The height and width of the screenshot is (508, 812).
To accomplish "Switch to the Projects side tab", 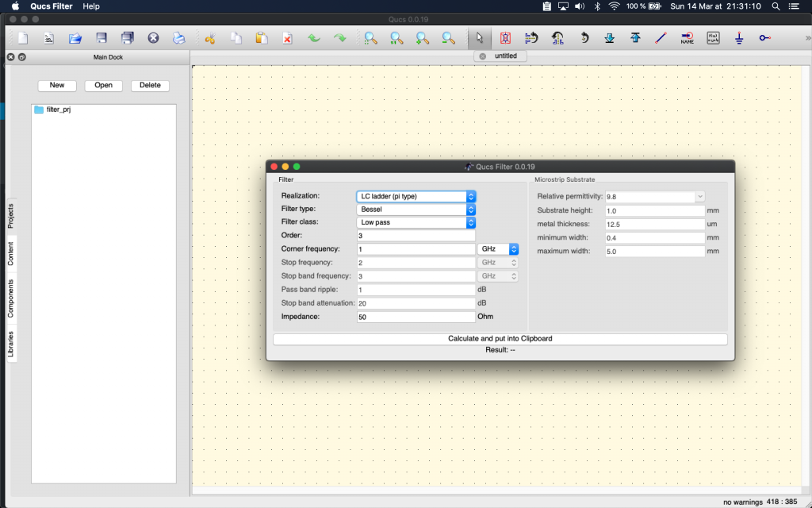I will (11, 216).
